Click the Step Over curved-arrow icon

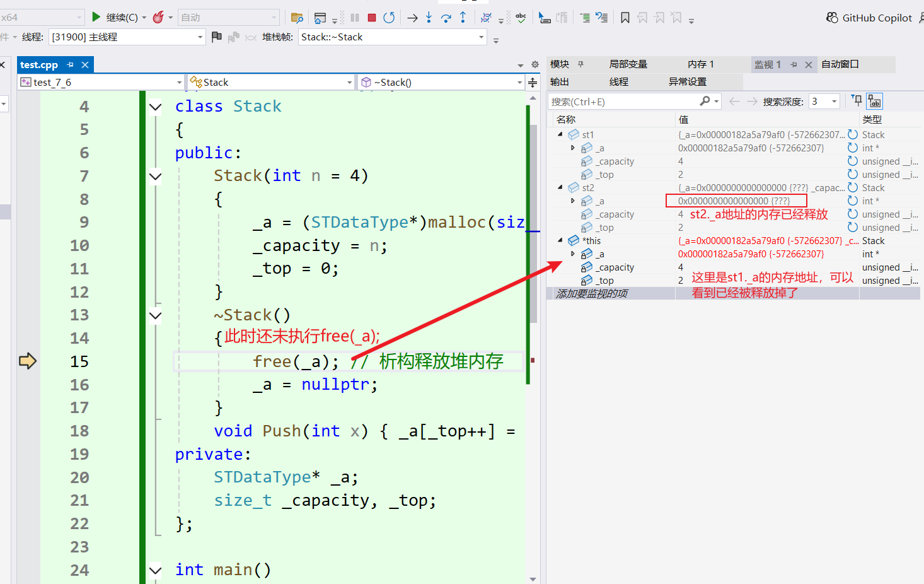tap(446, 18)
